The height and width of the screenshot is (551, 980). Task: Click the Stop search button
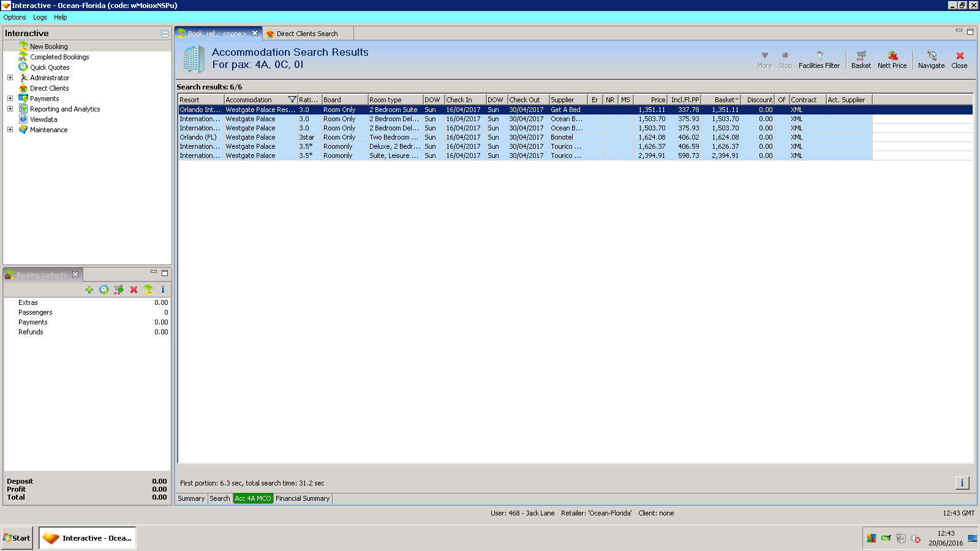pos(785,59)
